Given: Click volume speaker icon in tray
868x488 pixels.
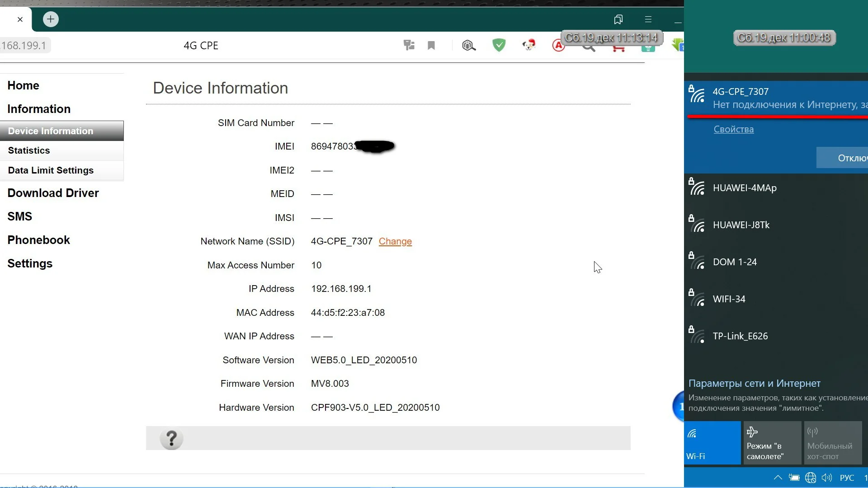Looking at the screenshot, I should click(826, 478).
